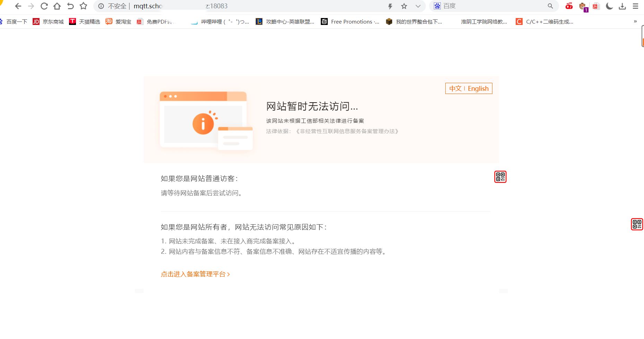Open the browser main menu

click(635, 6)
